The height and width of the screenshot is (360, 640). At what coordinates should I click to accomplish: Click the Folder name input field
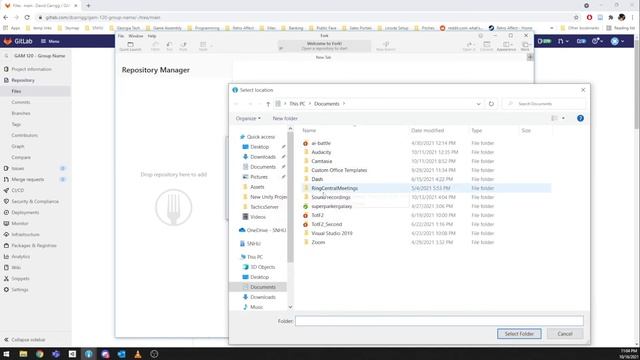[x=439, y=321]
